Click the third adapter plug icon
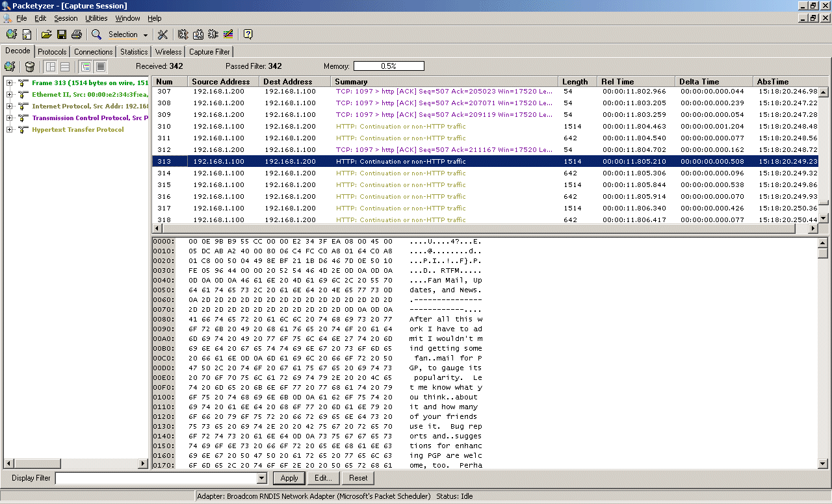The image size is (832, 504). 213,34
